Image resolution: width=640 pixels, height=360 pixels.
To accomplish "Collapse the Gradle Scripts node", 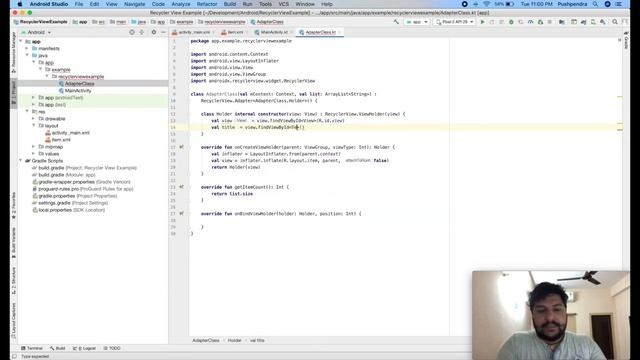I will pos(20,161).
